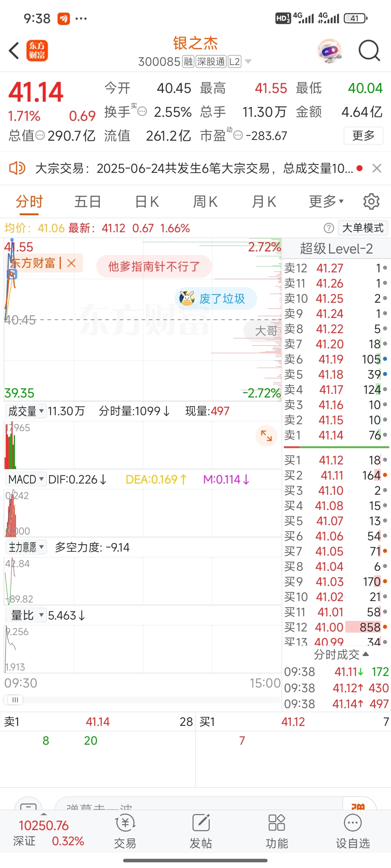Tap 废了垃圾 danmaku comment
The image size is (391, 868).
pos(216,299)
